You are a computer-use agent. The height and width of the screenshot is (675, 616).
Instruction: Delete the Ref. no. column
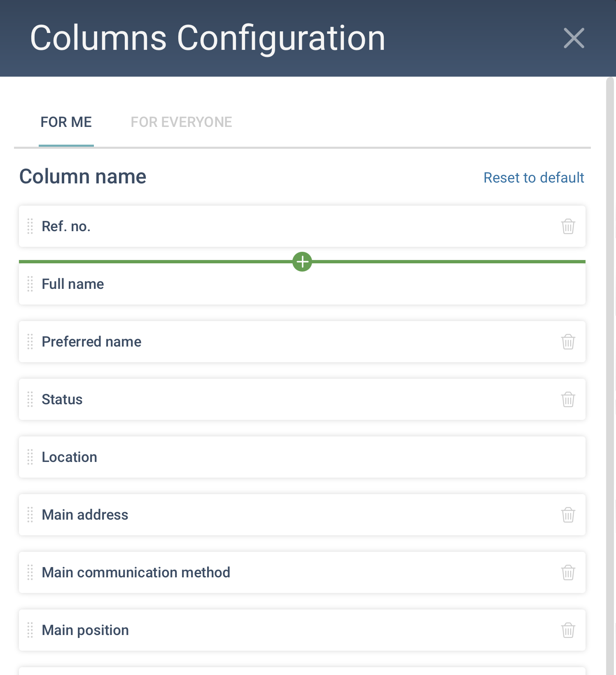point(568,226)
